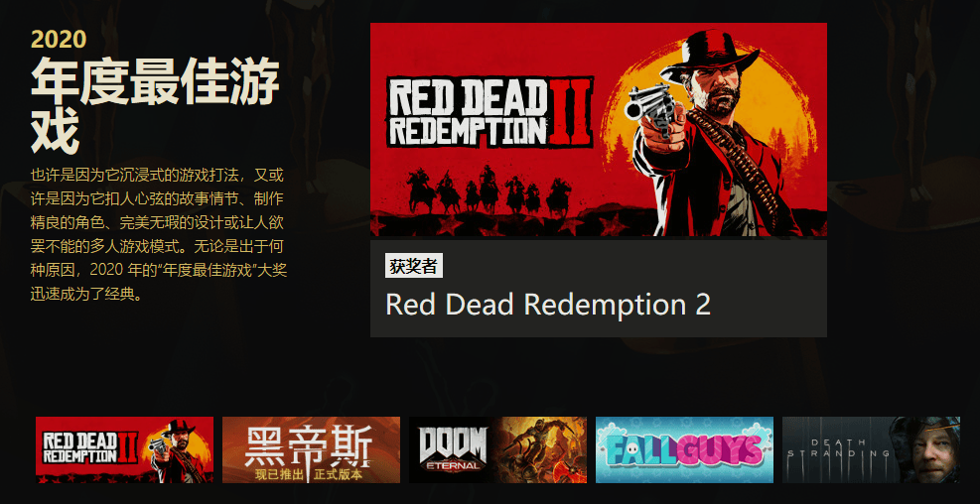Screen dimensions: 980x504
Task: Select the small Red Dead Redemption II nominee thumbnail
Action: (x=124, y=449)
